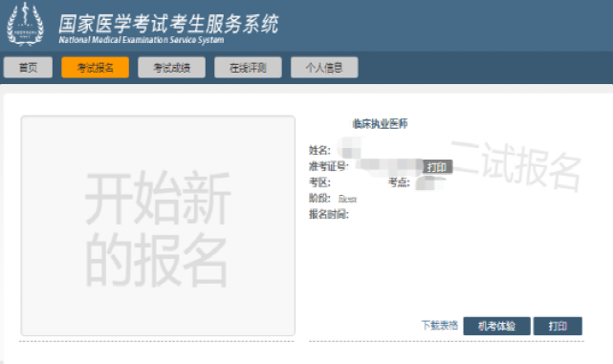The width and height of the screenshot is (613, 364).
Task: Click the 开始新的报名 panel
Action: coord(158,225)
